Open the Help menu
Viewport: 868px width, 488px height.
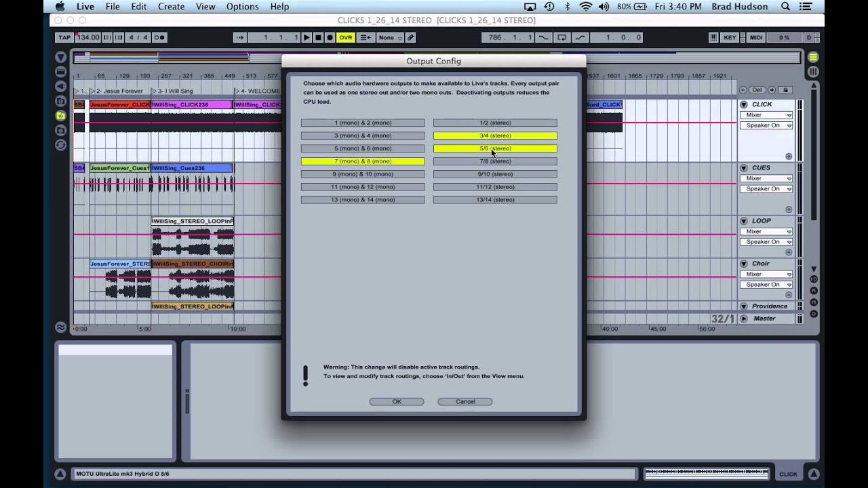pos(279,7)
